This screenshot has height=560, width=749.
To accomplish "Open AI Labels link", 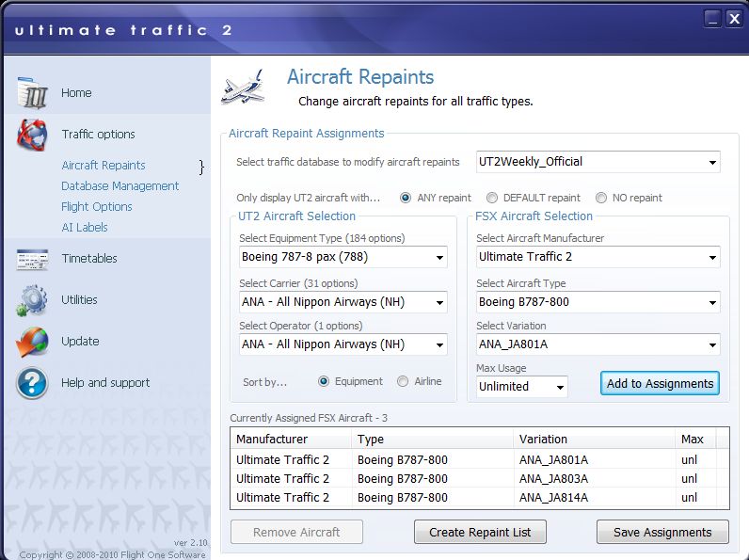I will click(85, 228).
